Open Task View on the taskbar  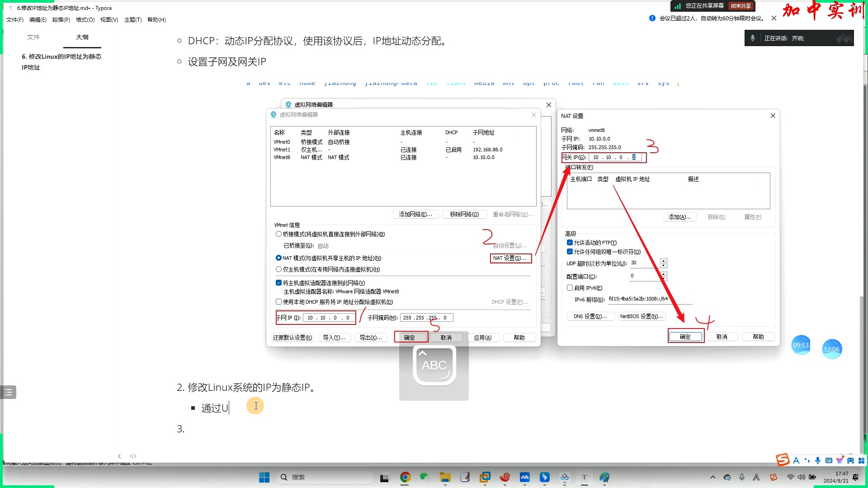pos(384,477)
